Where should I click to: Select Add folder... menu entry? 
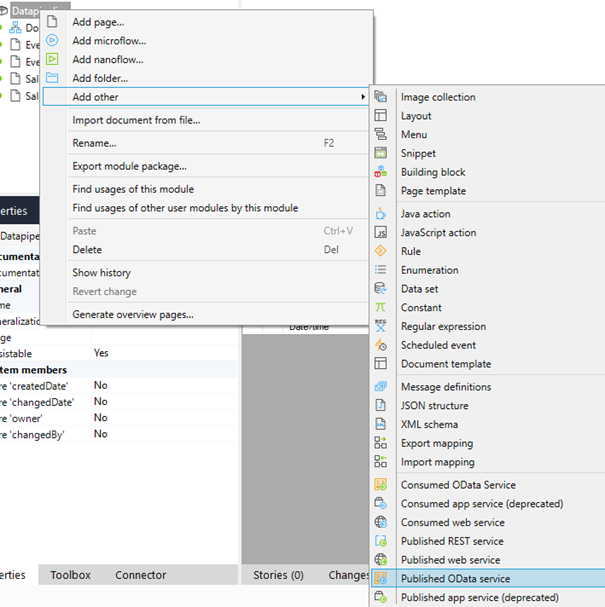(100, 78)
